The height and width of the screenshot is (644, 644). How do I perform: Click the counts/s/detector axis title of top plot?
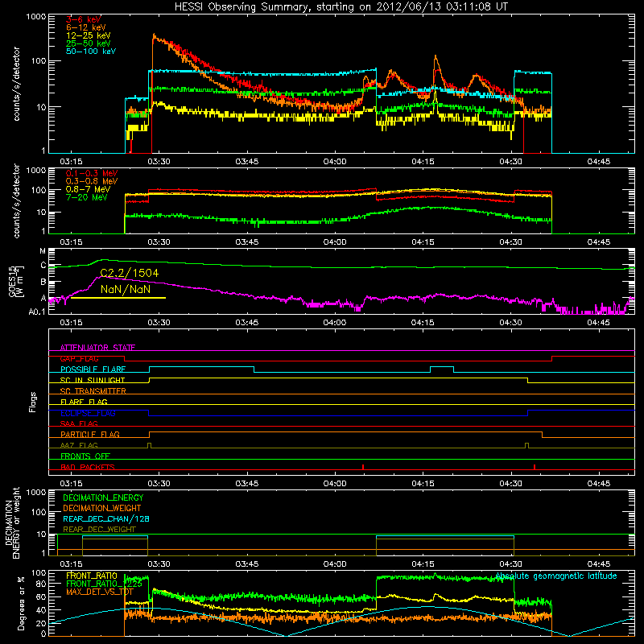(x=17, y=84)
